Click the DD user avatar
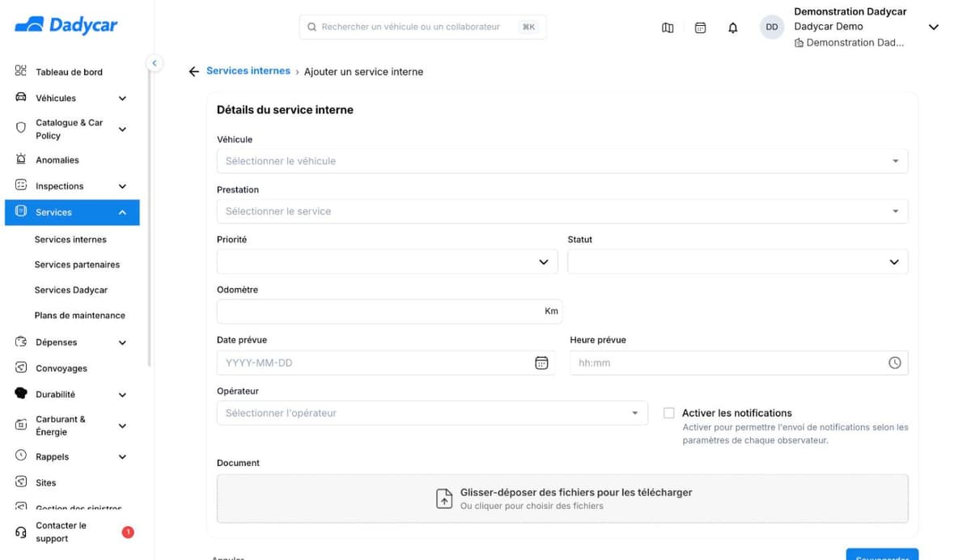This screenshot has height=560, width=971. click(772, 27)
